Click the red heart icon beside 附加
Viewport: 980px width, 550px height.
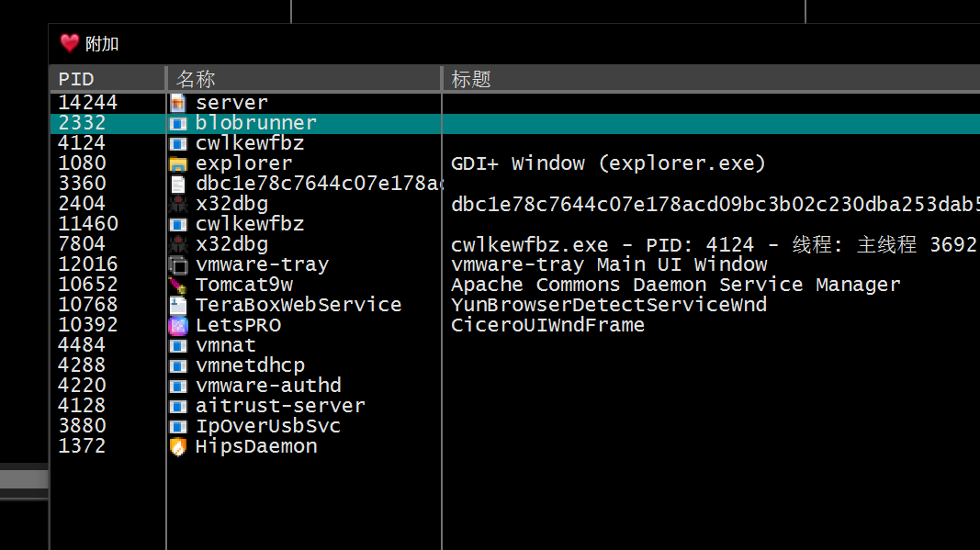tap(70, 43)
